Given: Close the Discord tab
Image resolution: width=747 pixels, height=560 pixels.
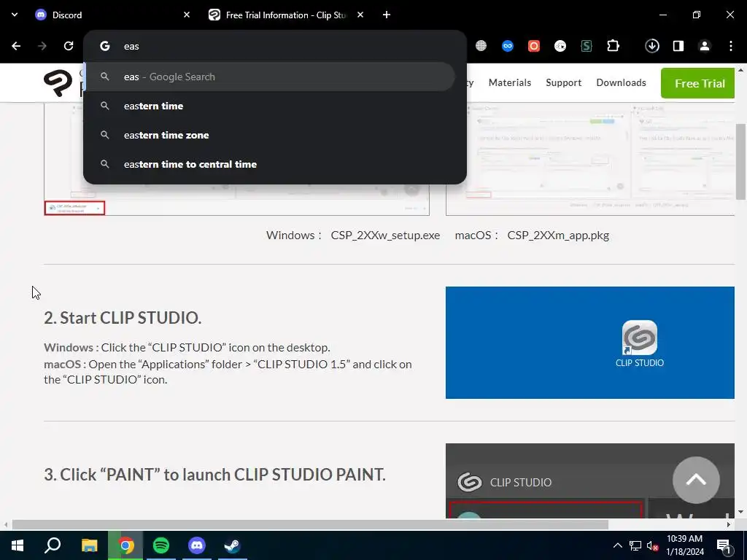Looking at the screenshot, I should point(187,15).
